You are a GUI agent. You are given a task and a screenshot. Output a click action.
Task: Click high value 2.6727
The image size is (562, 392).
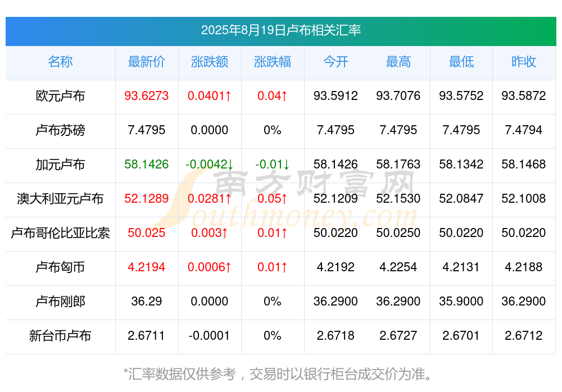pos(398,335)
